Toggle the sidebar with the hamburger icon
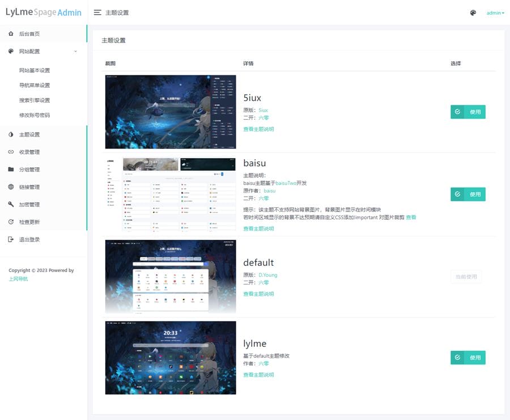 coord(97,12)
